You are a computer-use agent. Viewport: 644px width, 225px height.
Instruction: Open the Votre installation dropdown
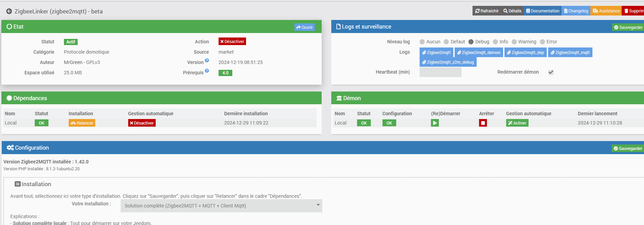tap(221, 206)
